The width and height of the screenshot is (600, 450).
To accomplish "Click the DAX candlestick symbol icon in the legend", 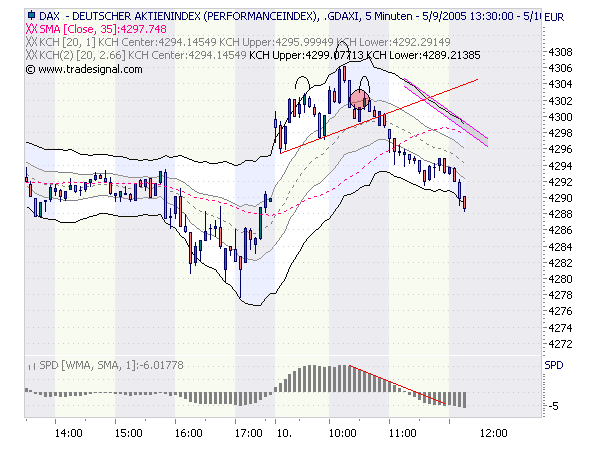I will pos(31,16).
